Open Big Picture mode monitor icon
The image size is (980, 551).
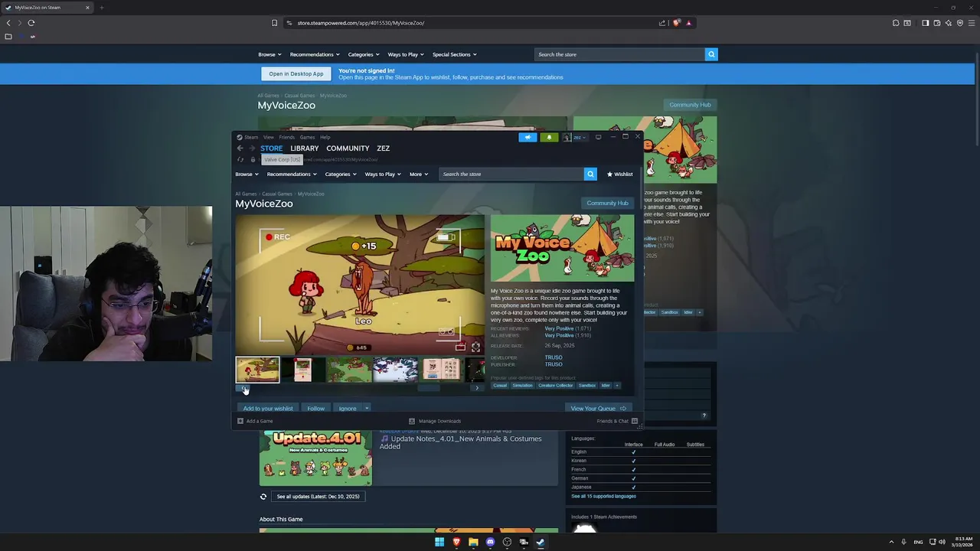[599, 137]
